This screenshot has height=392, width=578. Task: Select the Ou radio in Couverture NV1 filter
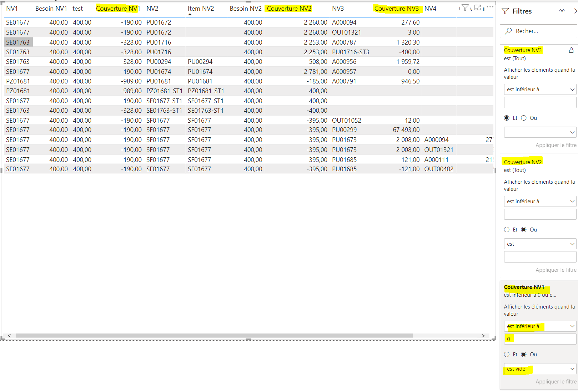pos(524,355)
